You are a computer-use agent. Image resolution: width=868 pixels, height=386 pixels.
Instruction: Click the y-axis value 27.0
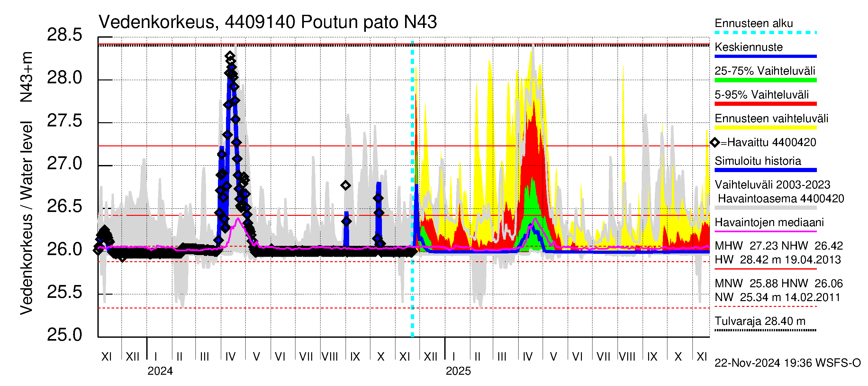[64, 163]
